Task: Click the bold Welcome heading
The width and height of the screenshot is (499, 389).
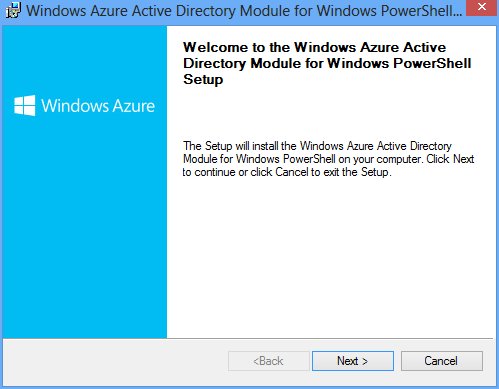Action: click(x=327, y=63)
